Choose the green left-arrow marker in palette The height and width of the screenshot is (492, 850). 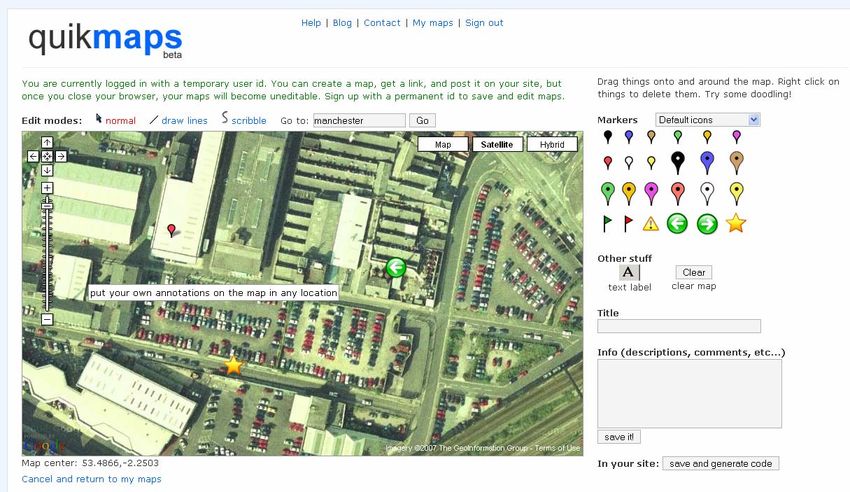pyautogui.click(x=677, y=223)
